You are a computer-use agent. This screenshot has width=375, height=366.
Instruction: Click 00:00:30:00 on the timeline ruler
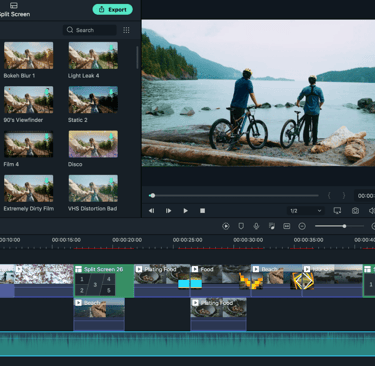coord(248,240)
